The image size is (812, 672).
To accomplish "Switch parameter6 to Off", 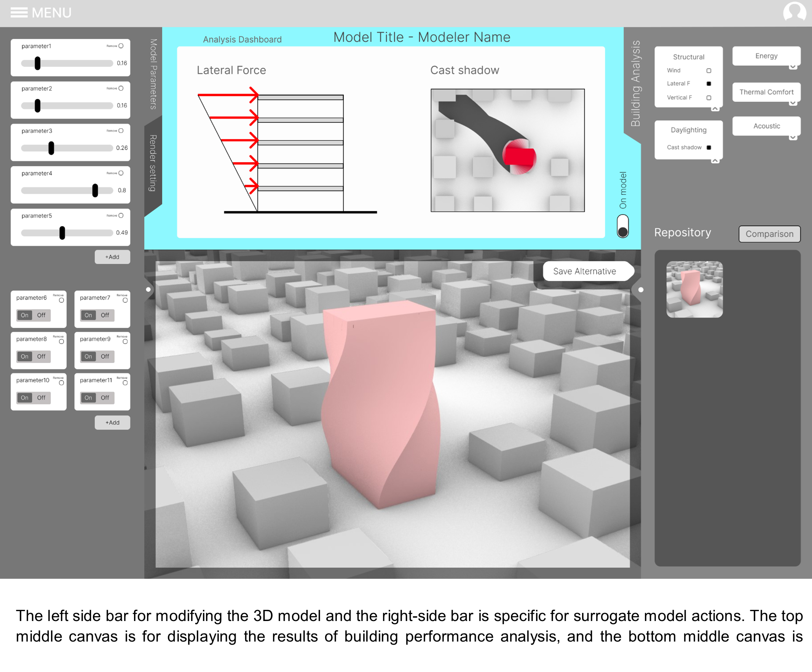I will (x=41, y=315).
